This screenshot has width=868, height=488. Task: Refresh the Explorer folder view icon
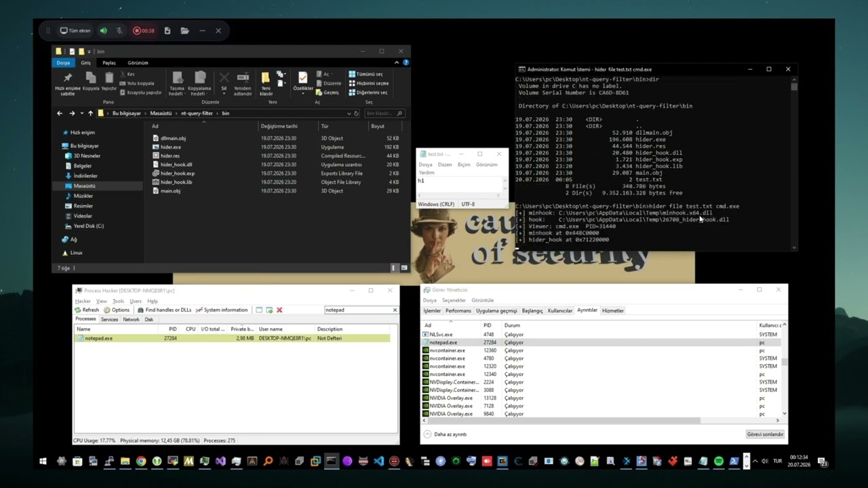357,113
